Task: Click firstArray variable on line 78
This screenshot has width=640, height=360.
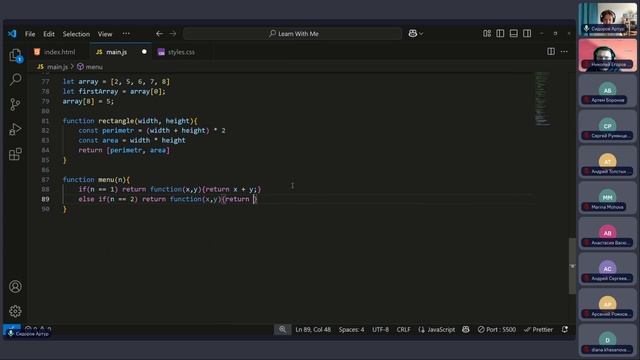Action: point(98,91)
